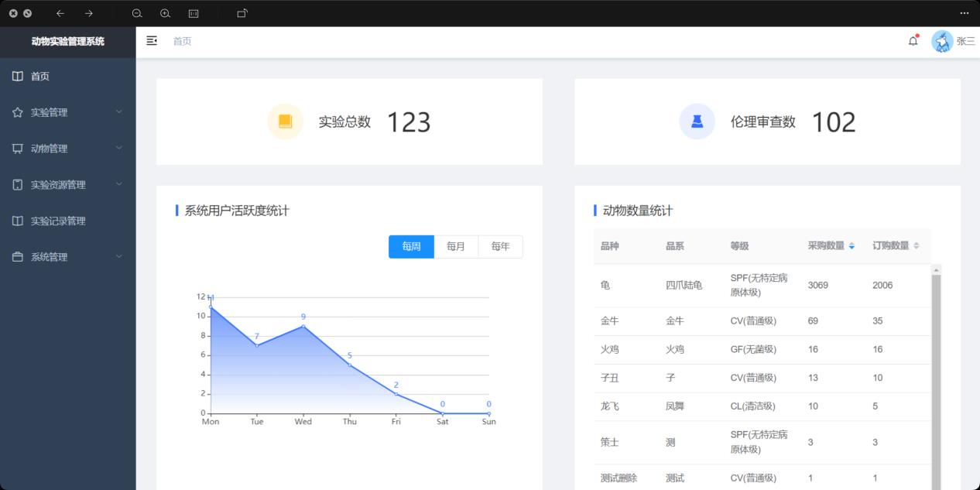980x490 pixels.
Task: Select the 每周 button above the chart
Action: click(x=411, y=246)
